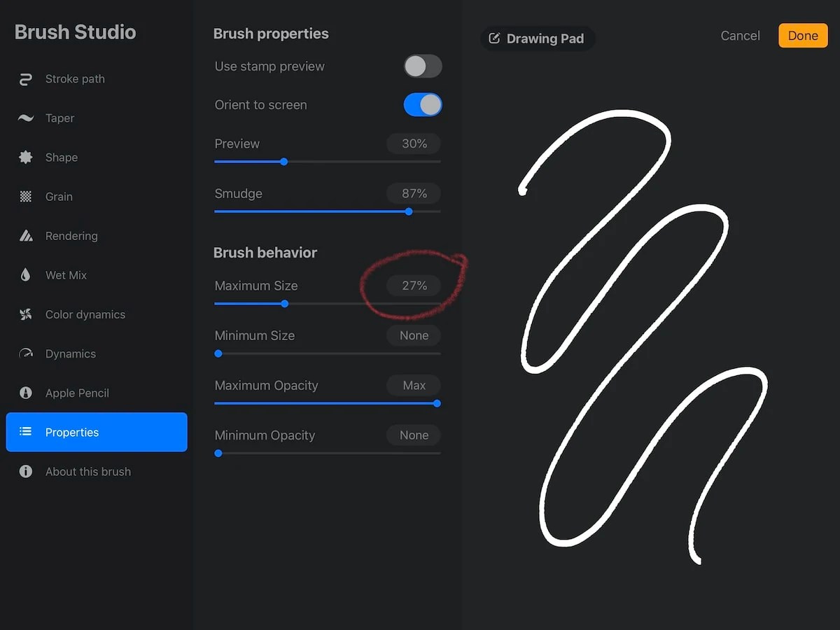Select the Apple Pencil settings icon
This screenshot has height=630, width=840.
pos(25,393)
